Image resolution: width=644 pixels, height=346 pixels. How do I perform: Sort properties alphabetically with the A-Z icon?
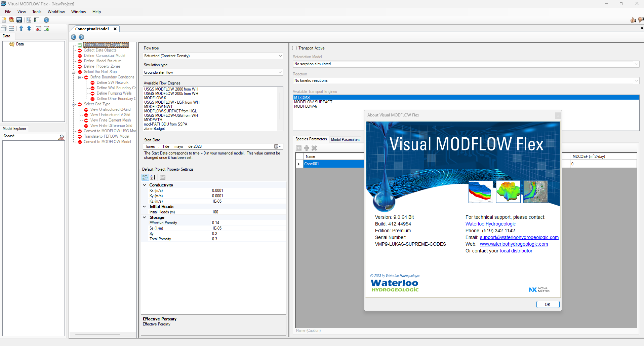tap(153, 177)
